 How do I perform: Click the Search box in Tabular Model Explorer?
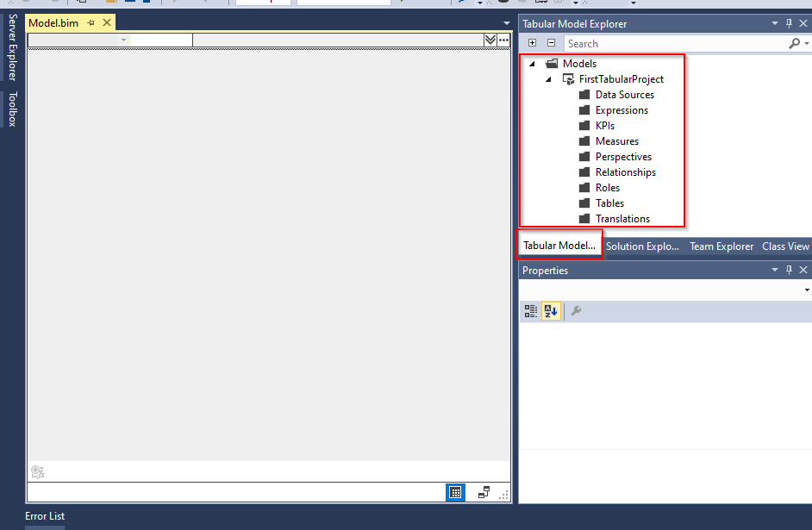click(676, 43)
